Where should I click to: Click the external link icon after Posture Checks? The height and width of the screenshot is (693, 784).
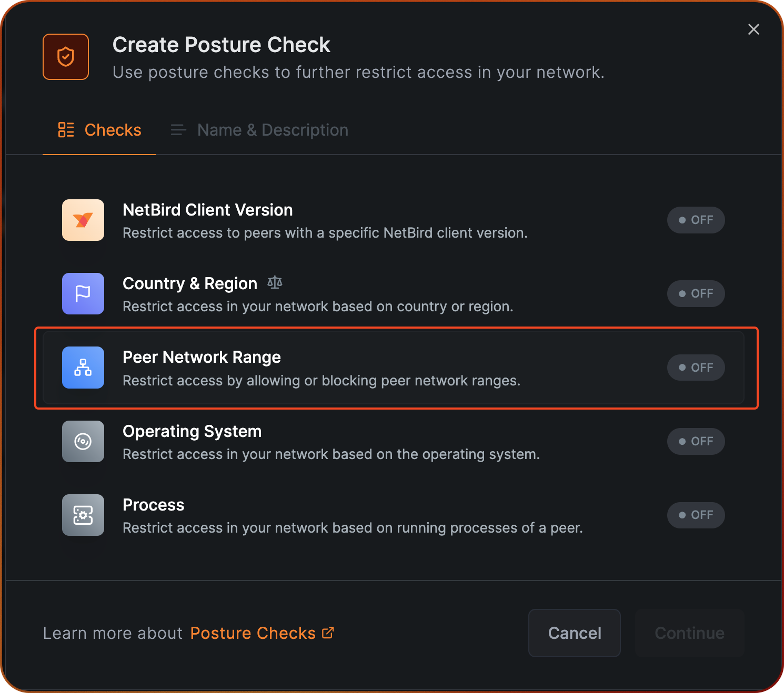[x=328, y=633]
